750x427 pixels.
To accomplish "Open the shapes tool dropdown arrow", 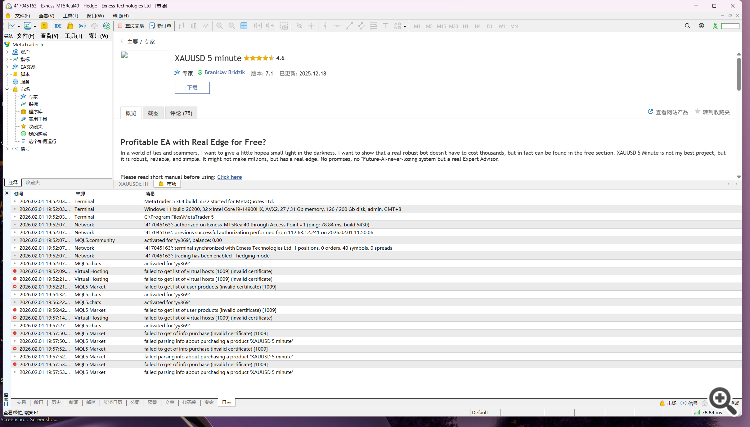I will (405, 26).
